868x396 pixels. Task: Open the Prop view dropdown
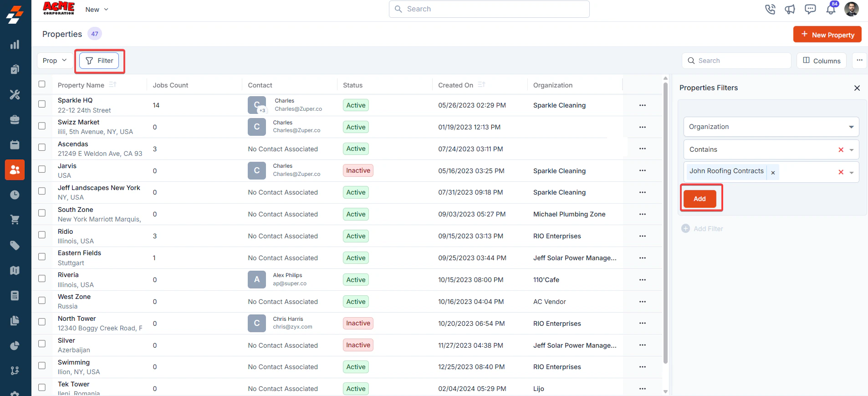click(x=55, y=61)
